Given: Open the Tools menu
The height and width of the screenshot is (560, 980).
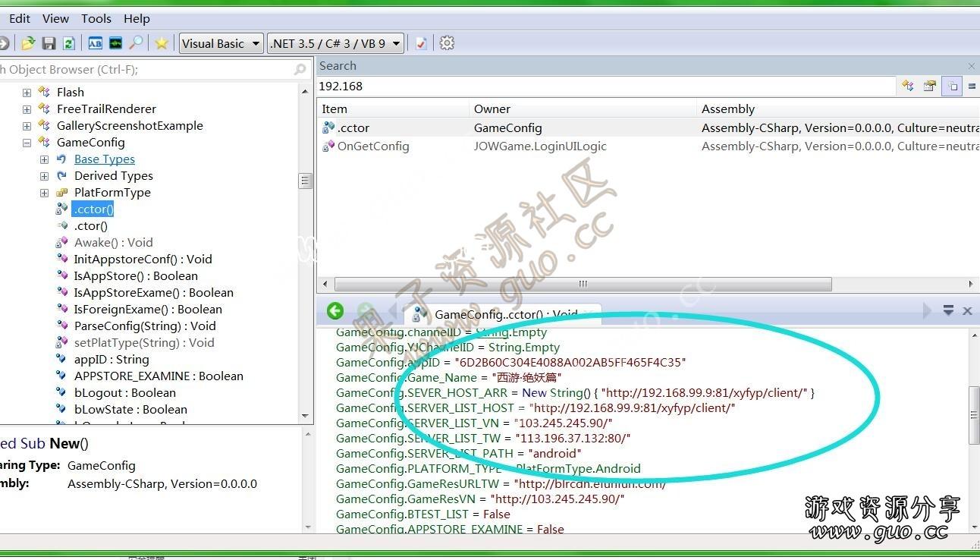Looking at the screenshot, I should point(96,18).
